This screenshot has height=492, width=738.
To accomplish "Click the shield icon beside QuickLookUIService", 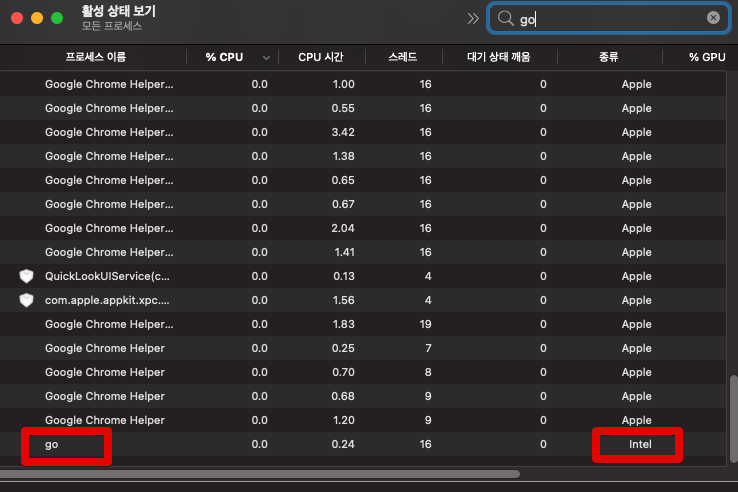I will point(26,276).
